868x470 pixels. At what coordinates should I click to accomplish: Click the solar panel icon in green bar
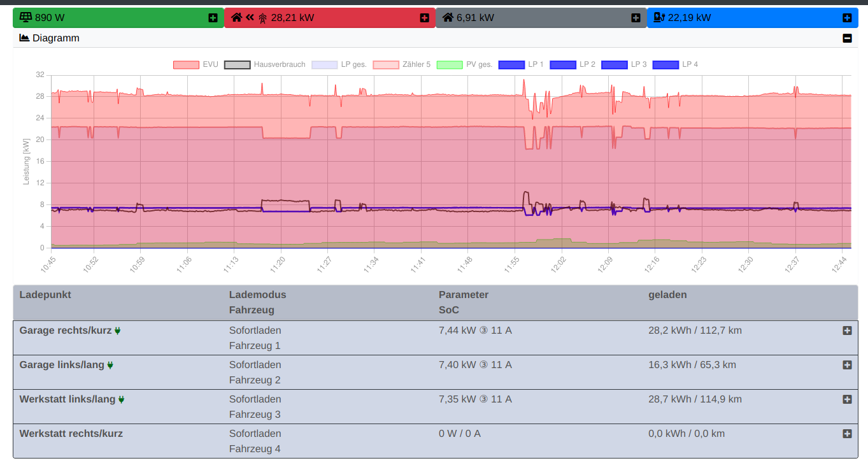(26, 18)
